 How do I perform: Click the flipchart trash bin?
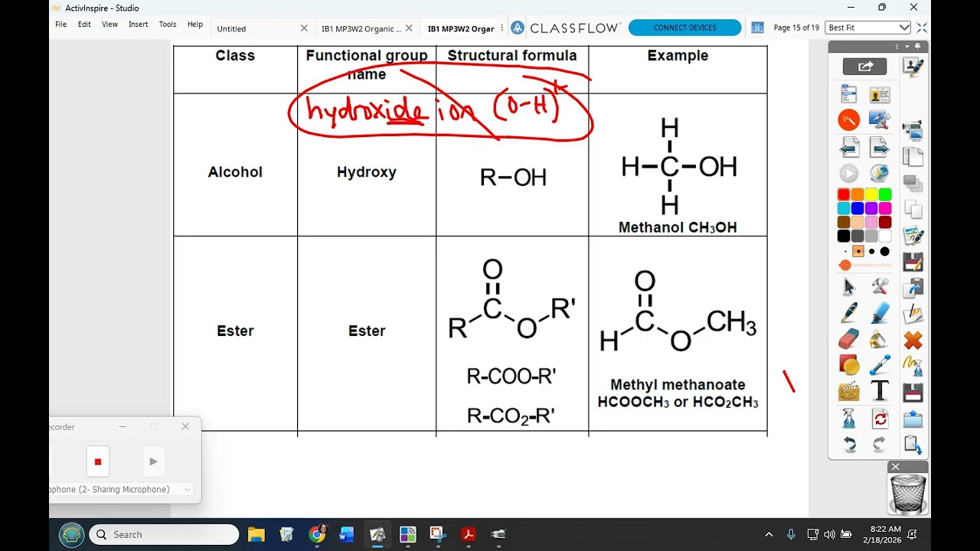908,494
